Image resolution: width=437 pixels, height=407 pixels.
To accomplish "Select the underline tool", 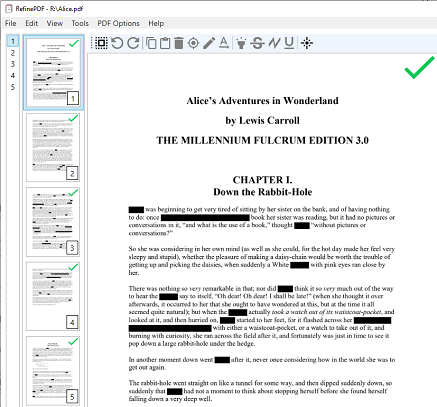I will (289, 43).
